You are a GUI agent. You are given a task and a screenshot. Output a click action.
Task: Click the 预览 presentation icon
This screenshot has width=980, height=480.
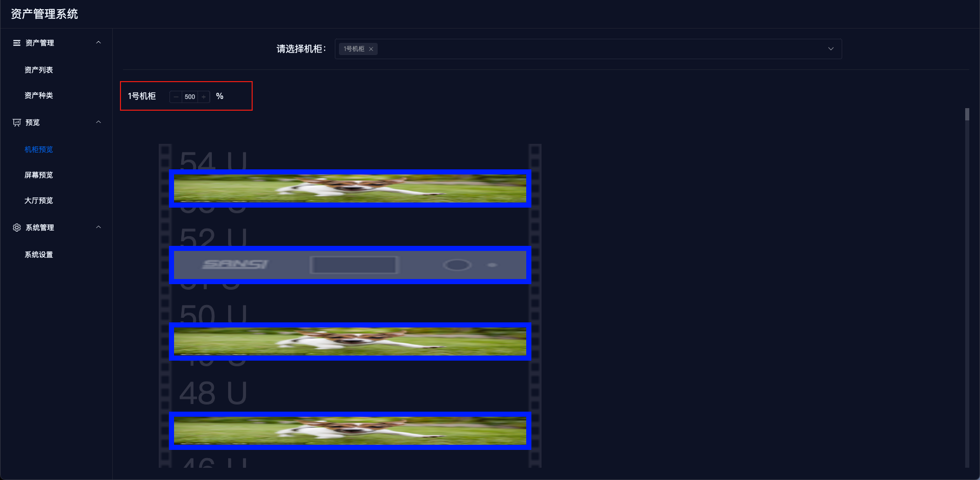[x=17, y=122]
